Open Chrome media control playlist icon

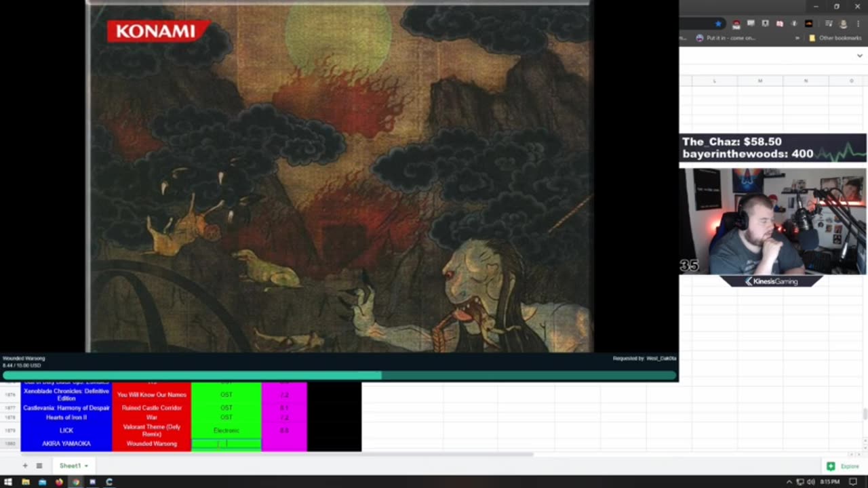[x=829, y=24]
